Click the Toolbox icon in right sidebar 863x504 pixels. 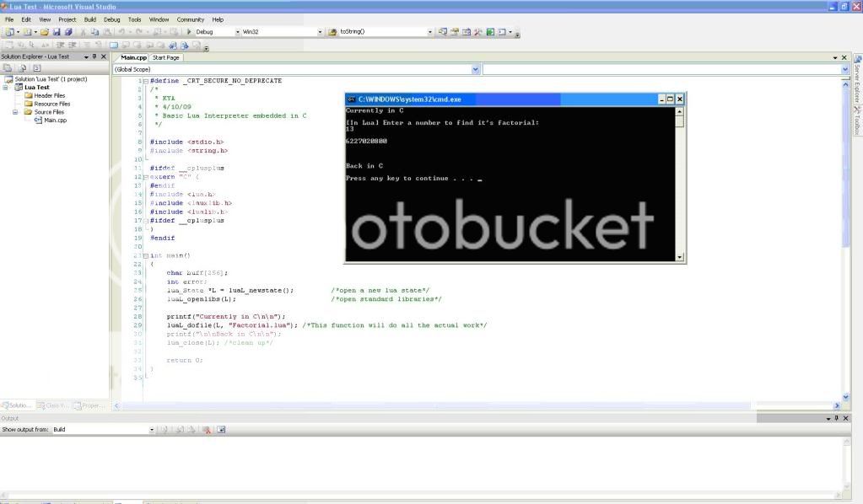[857, 121]
